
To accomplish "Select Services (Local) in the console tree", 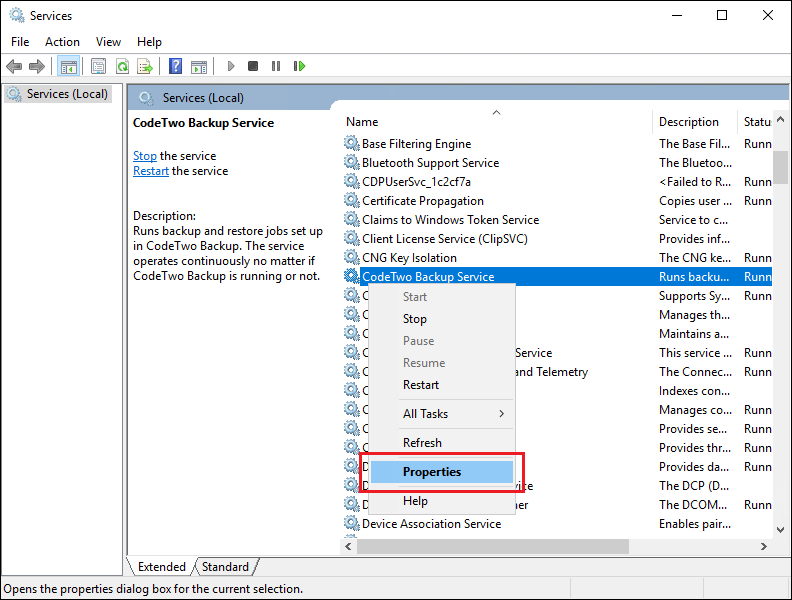I will (x=58, y=94).
